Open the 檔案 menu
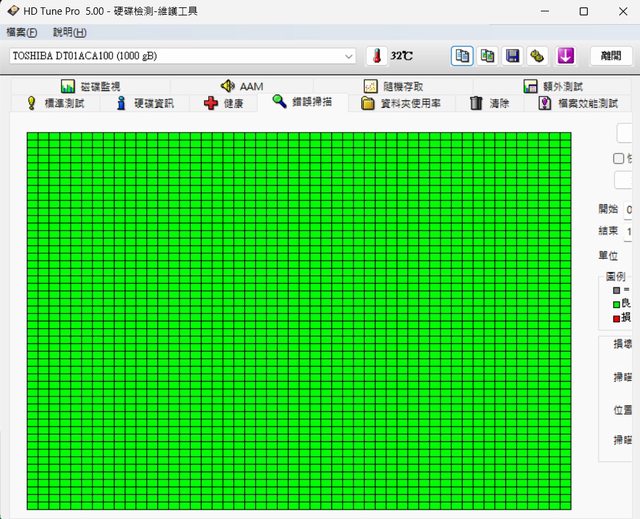 click(x=22, y=33)
